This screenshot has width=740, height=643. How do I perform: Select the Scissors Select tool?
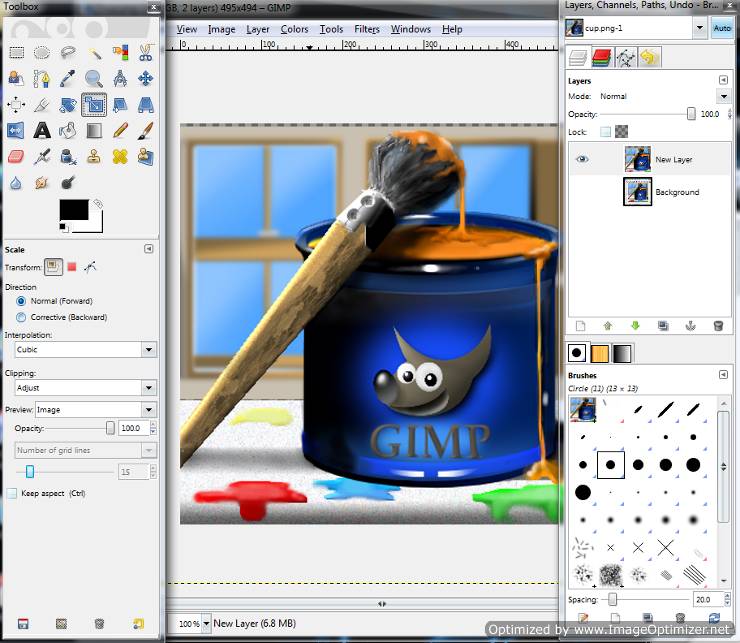[145, 52]
